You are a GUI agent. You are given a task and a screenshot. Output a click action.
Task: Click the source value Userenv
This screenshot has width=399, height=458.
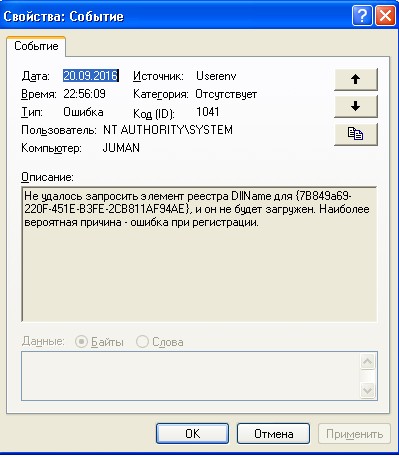(x=216, y=76)
